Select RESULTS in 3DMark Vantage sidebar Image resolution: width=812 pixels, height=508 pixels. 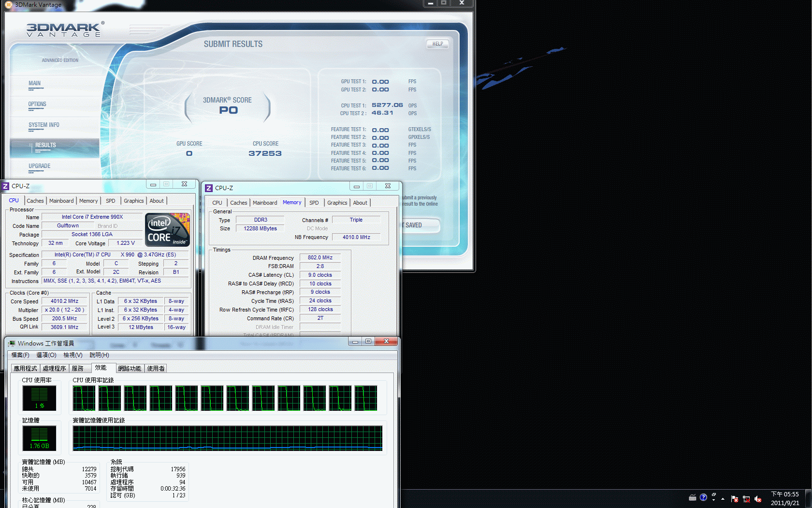(54, 148)
